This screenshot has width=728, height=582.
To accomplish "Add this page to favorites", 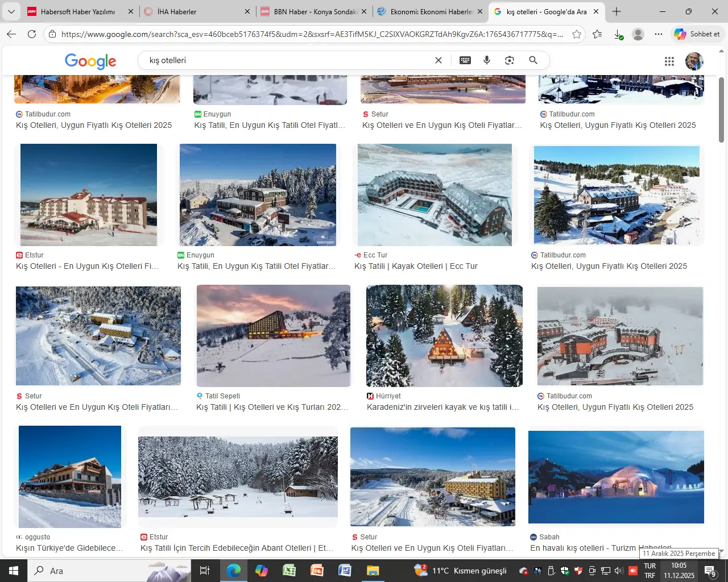I will (x=577, y=34).
